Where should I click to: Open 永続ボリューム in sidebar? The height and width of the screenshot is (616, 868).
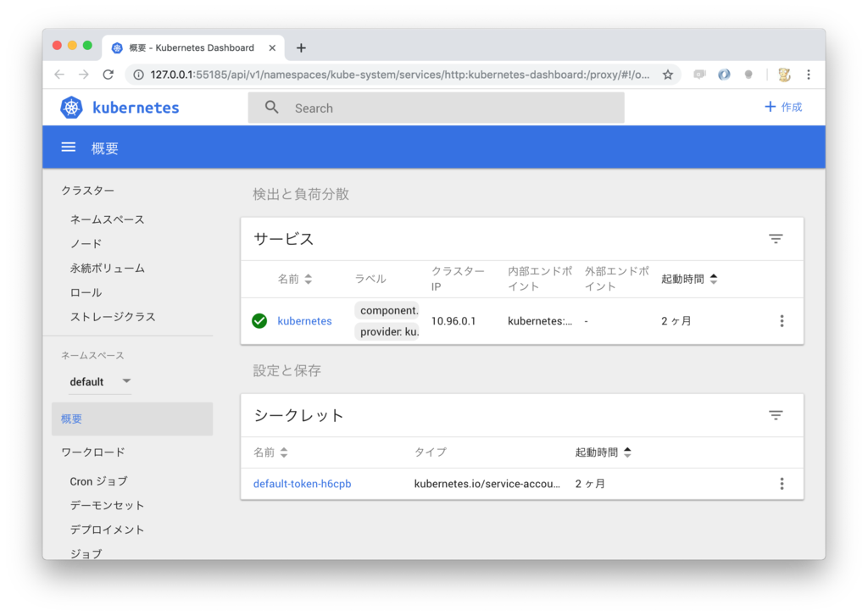click(x=108, y=269)
